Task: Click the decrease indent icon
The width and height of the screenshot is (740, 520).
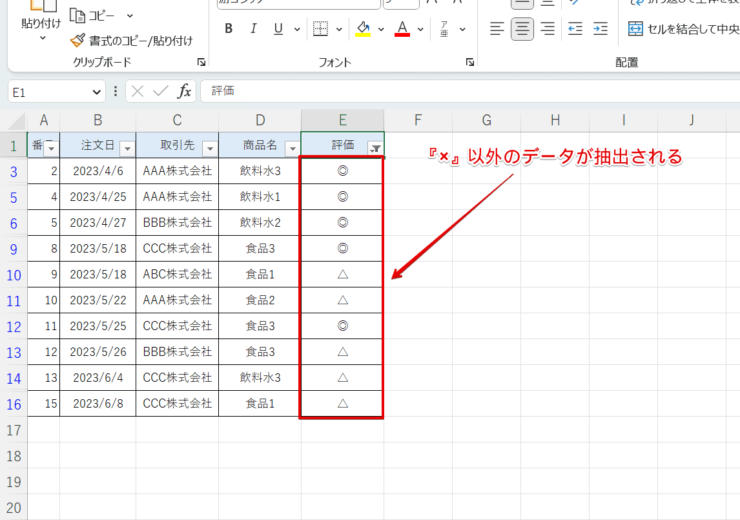Action: 575,28
